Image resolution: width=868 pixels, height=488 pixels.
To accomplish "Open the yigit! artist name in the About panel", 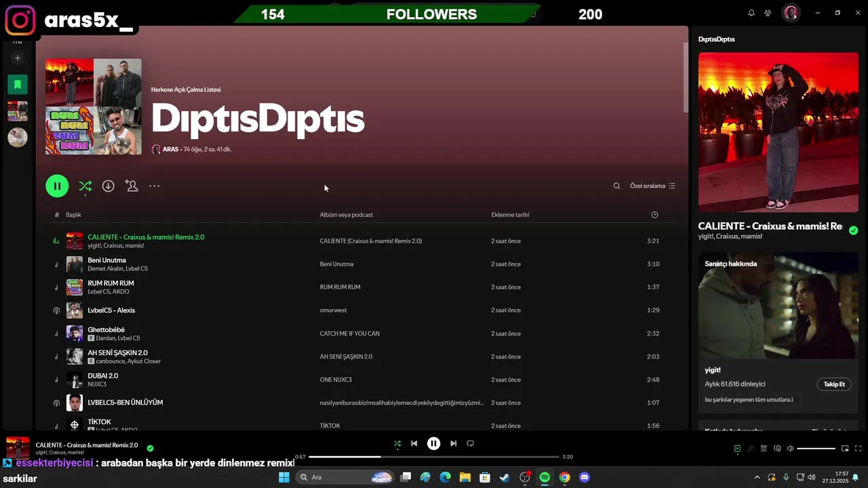I will [x=713, y=370].
